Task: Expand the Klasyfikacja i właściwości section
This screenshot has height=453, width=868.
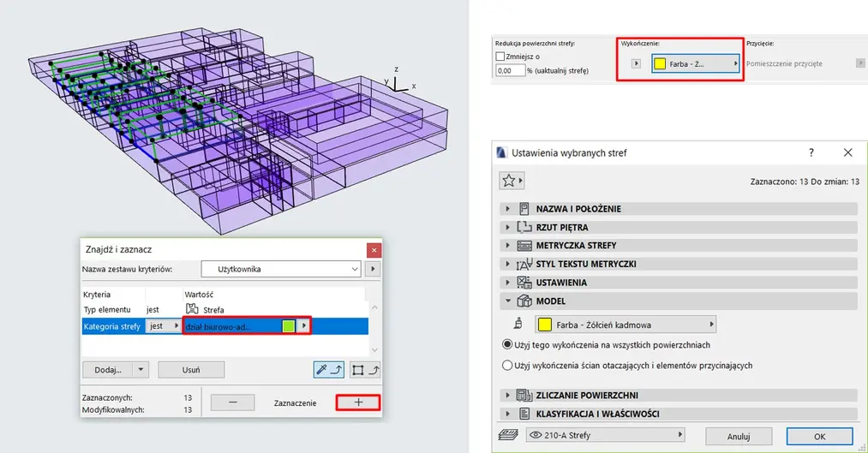Action: coord(507,414)
